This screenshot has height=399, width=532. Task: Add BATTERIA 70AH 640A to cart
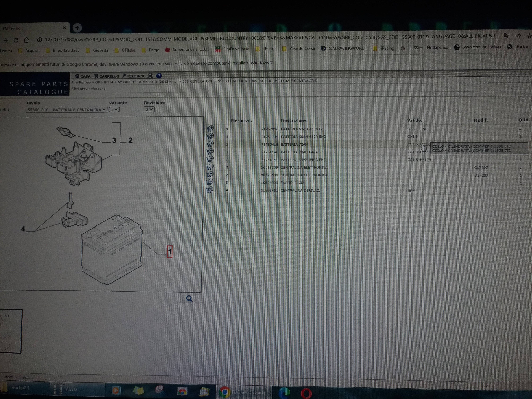click(210, 152)
